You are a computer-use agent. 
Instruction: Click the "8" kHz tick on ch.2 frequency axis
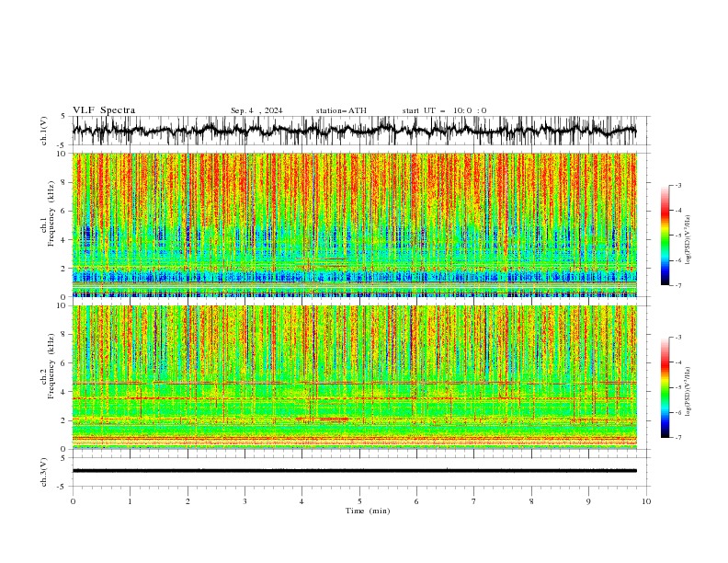pos(64,335)
